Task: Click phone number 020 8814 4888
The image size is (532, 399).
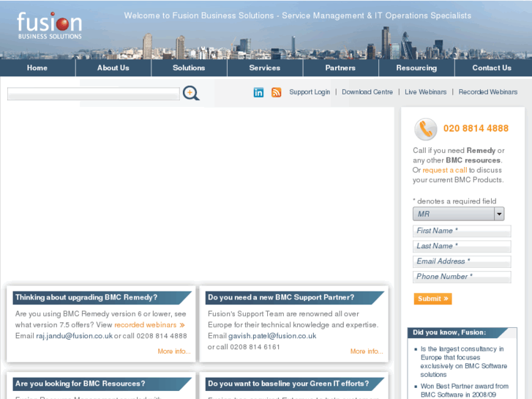Action: pyautogui.click(x=476, y=128)
